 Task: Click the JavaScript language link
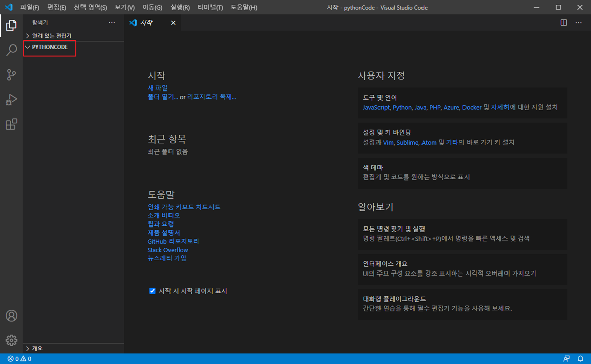[376, 107]
